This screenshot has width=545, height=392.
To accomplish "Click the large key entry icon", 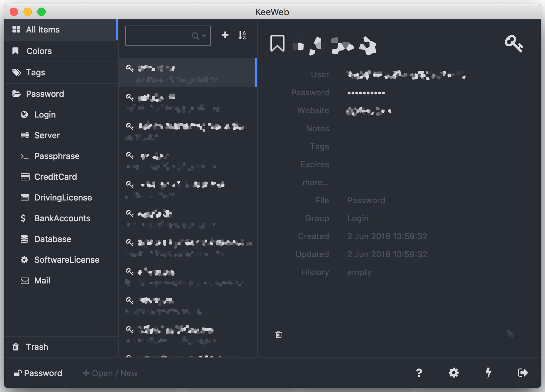I will pos(514,44).
